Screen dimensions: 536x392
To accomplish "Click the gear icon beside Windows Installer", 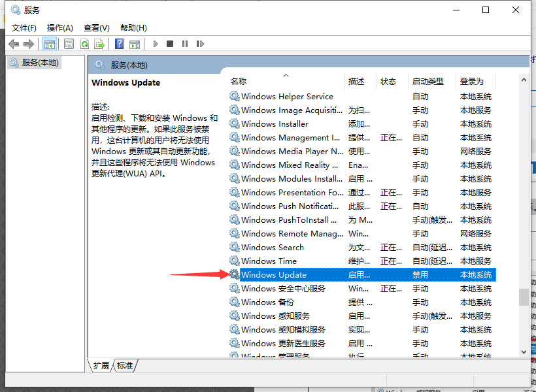I will [x=235, y=123].
